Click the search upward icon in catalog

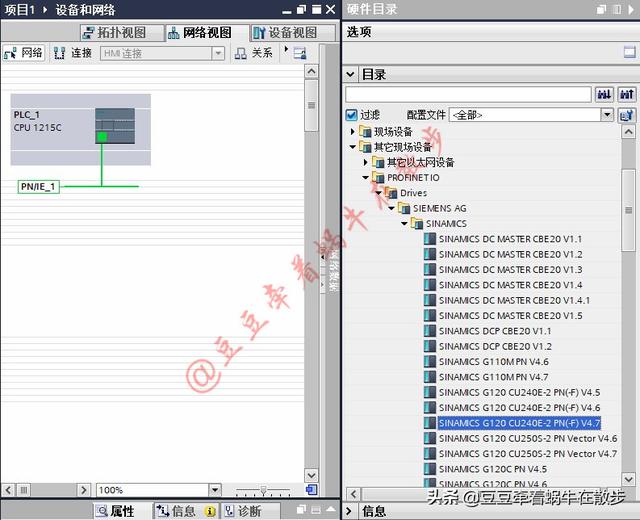point(627,95)
